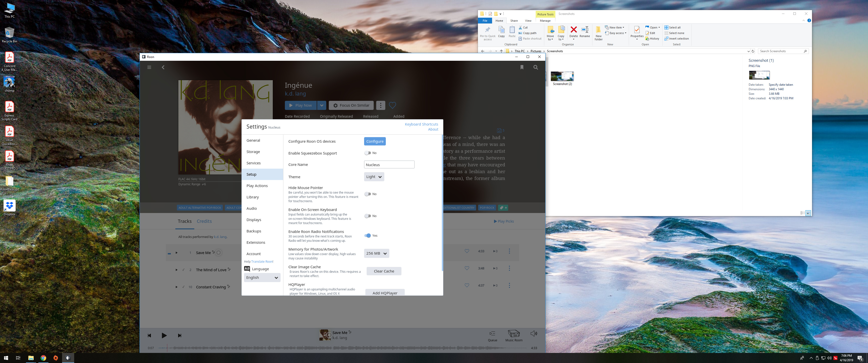Skip to previous track in Roon
The width and height of the screenshot is (868, 363).
pyautogui.click(x=149, y=335)
